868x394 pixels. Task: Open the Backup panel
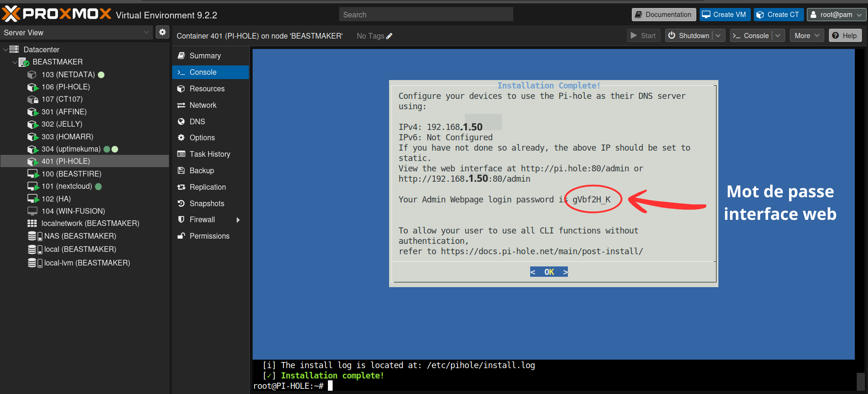coord(210,170)
